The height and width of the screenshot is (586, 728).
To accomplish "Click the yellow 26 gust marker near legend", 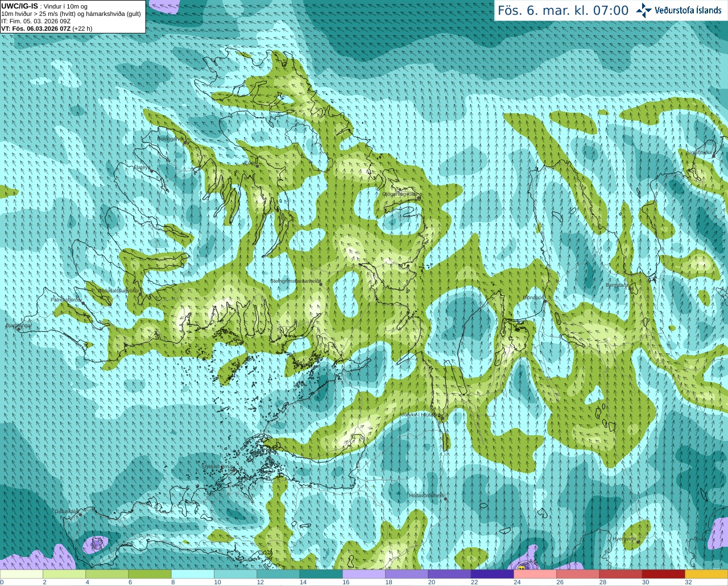I will [522, 567].
